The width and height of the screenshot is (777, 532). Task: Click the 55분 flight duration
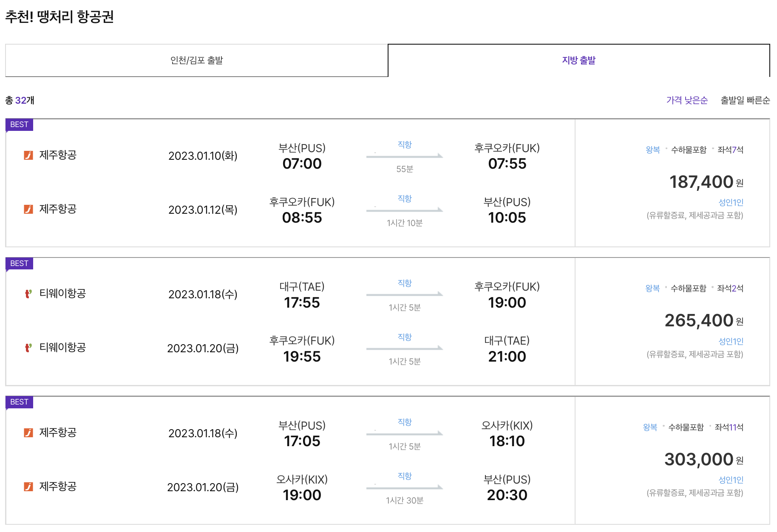[405, 169]
